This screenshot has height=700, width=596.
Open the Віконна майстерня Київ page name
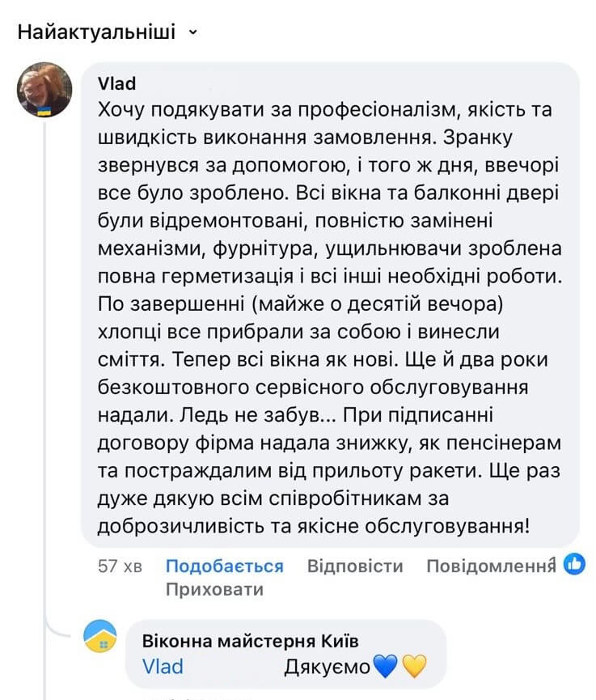click(x=250, y=642)
